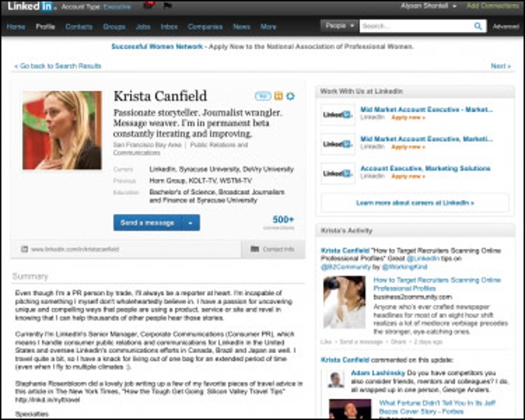Click Like under the recruiters article

pyautogui.click(x=326, y=342)
